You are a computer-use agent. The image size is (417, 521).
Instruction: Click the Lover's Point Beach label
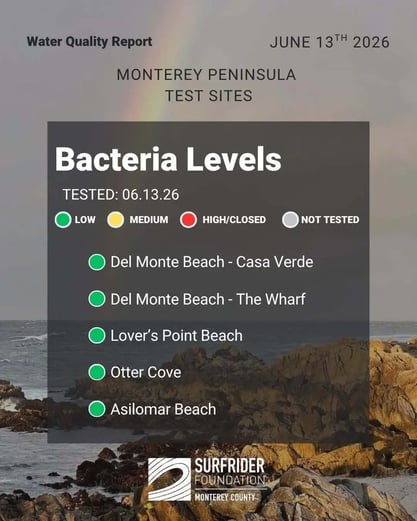176,336
